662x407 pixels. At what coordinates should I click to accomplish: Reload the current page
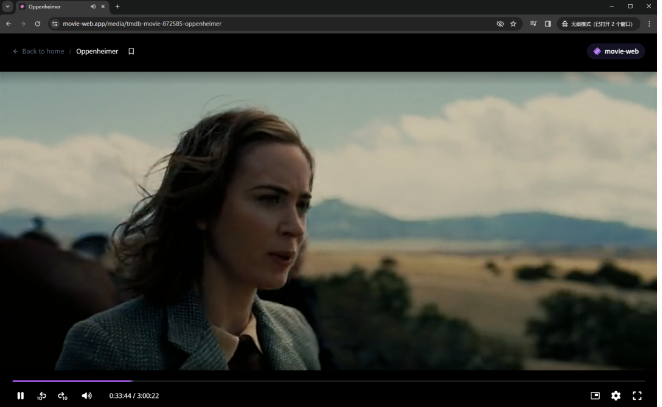37,23
